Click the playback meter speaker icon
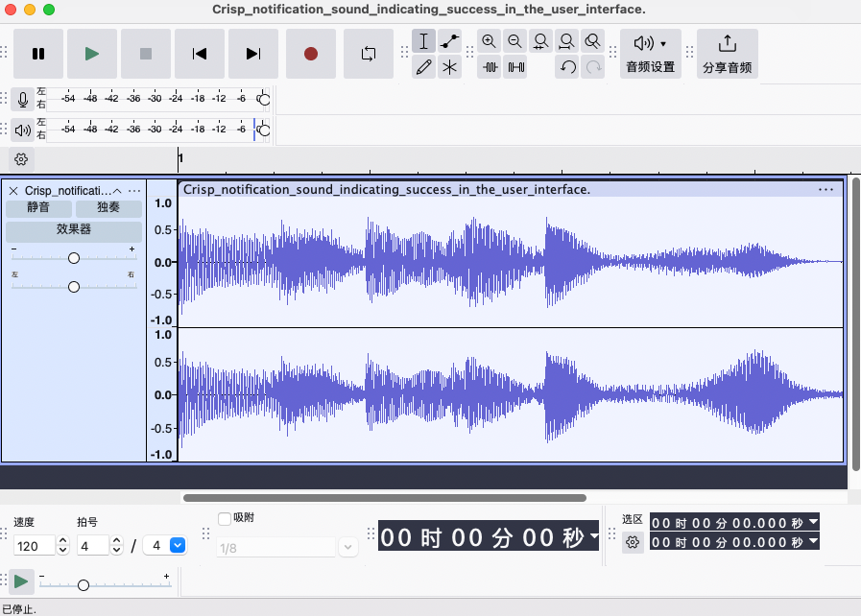This screenshot has width=861, height=616. [22, 130]
